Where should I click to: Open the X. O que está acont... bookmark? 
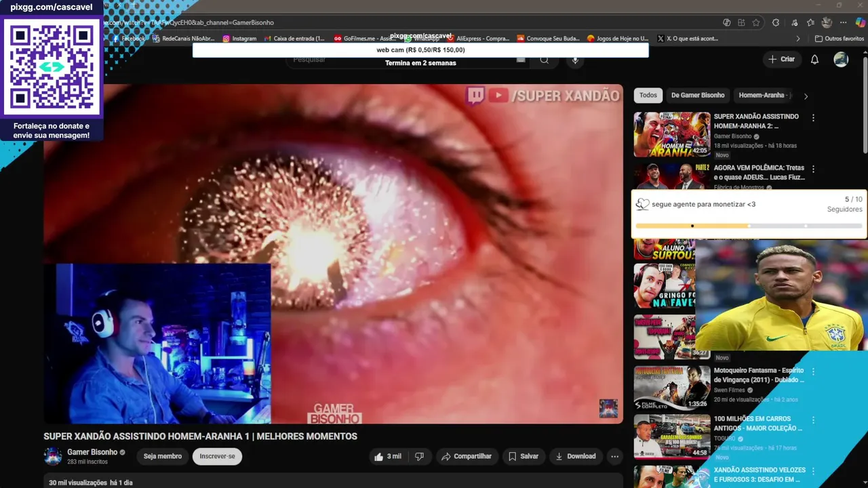[x=688, y=39]
